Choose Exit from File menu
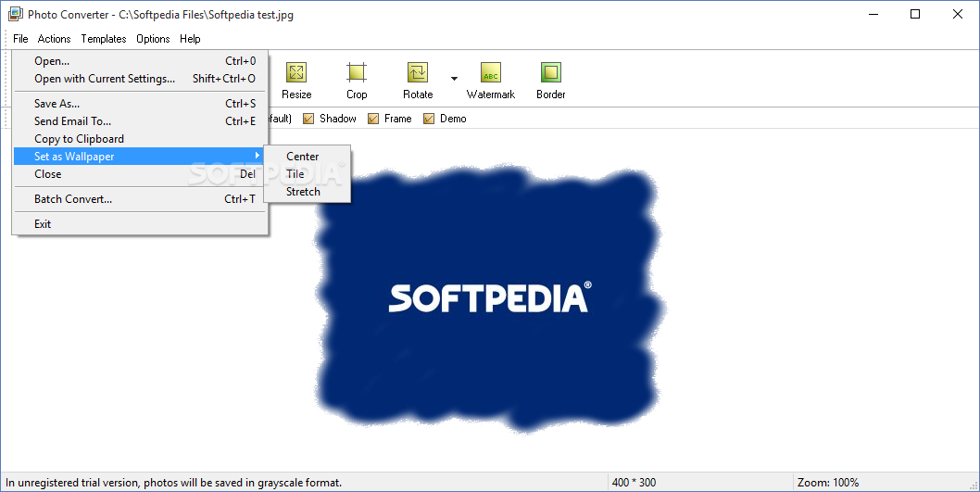 pos(141,224)
